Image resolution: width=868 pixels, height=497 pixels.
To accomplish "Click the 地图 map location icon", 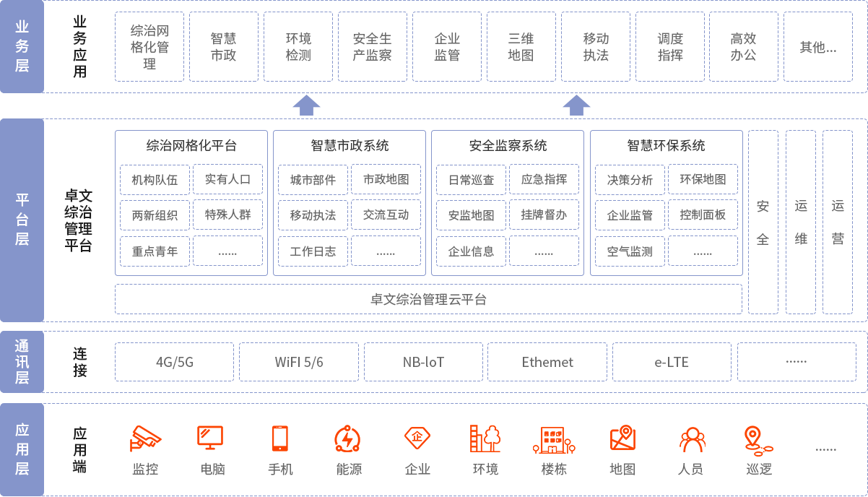I will (x=622, y=436).
